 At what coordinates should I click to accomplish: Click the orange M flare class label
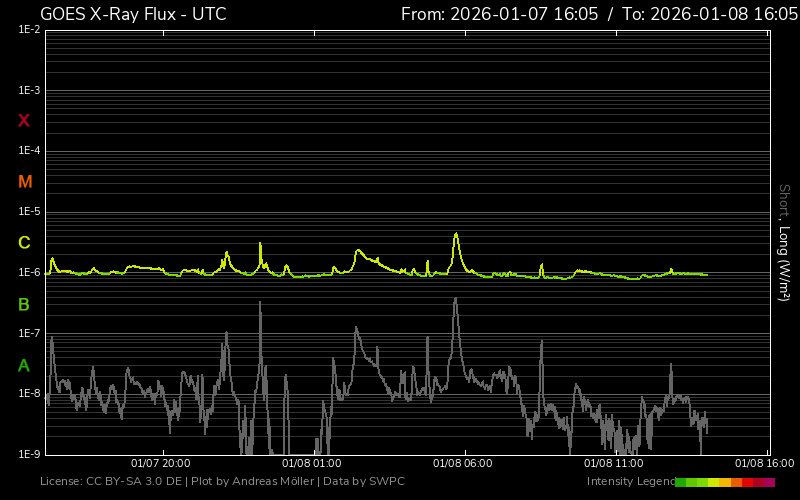25,182
